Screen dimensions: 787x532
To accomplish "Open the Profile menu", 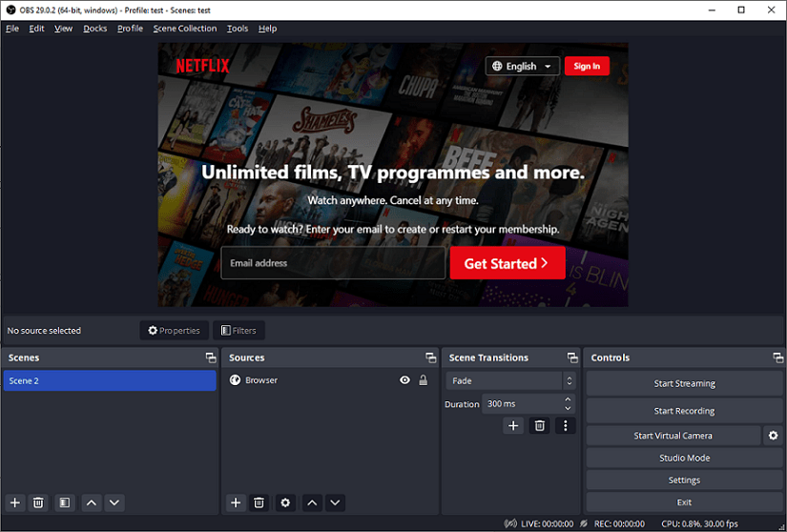I will coord(130,29).
